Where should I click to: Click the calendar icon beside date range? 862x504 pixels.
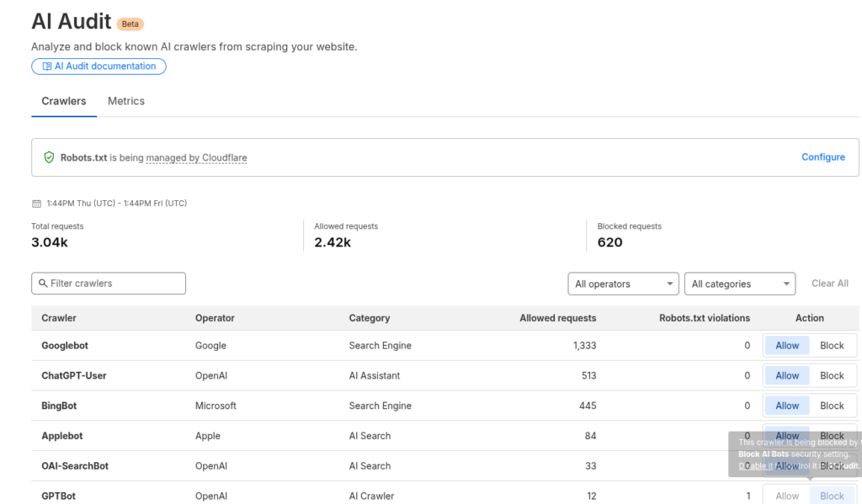[36, 204]
